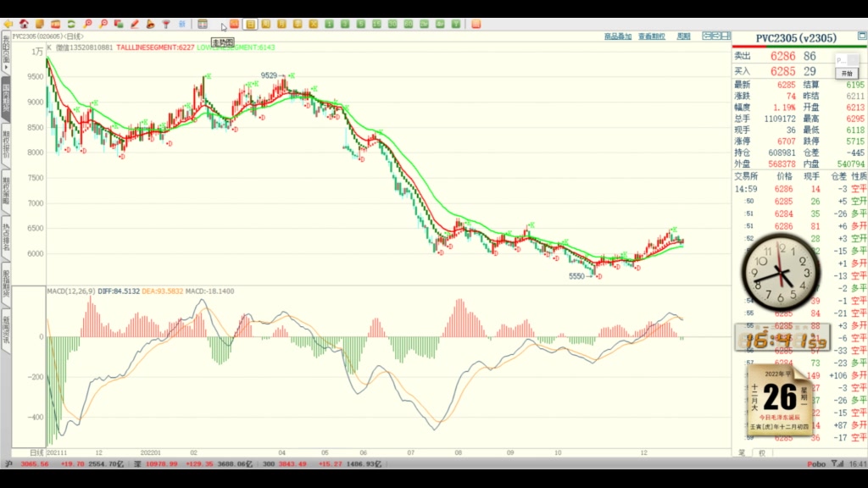Open the 我的页面 side tab dropdown

(6, 53)
